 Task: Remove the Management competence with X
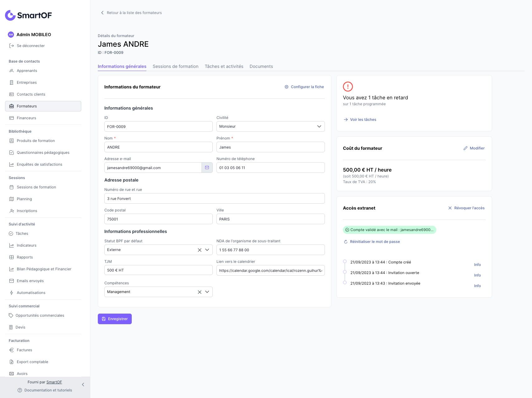(x=199, y=292)
